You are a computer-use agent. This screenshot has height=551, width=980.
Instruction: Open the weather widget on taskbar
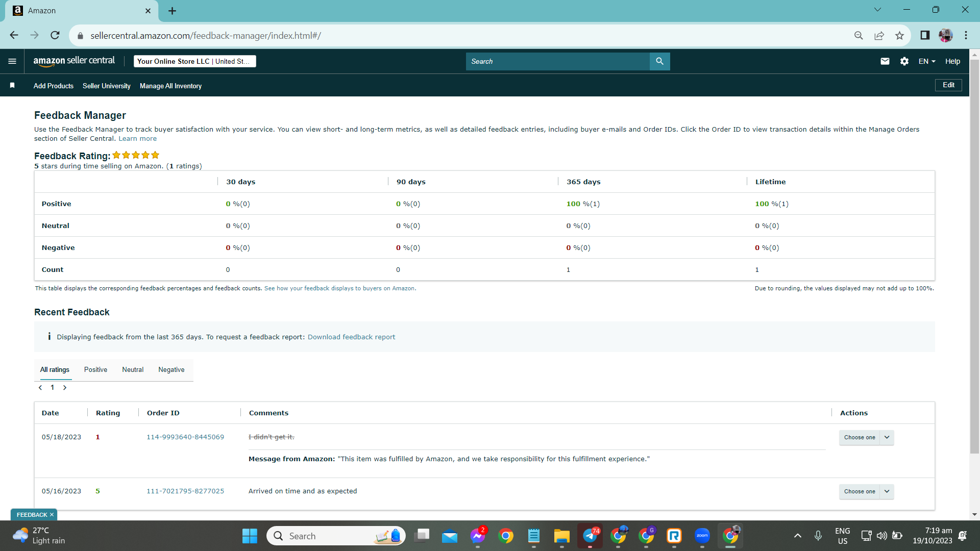39,536
